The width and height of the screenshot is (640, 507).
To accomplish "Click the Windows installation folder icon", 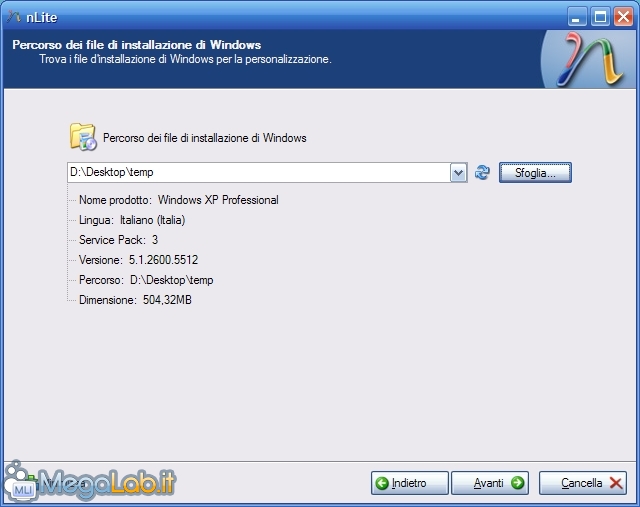I will click(x=83, y=137).
